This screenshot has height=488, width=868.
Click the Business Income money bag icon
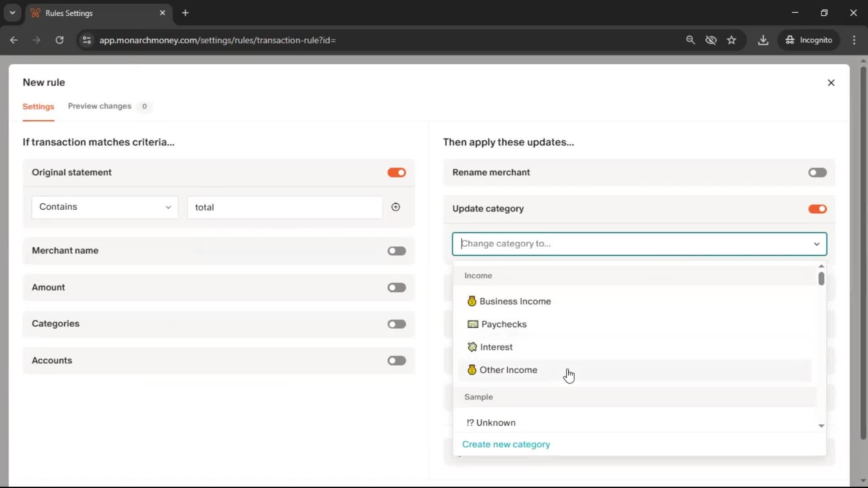(x=472, y=301)
